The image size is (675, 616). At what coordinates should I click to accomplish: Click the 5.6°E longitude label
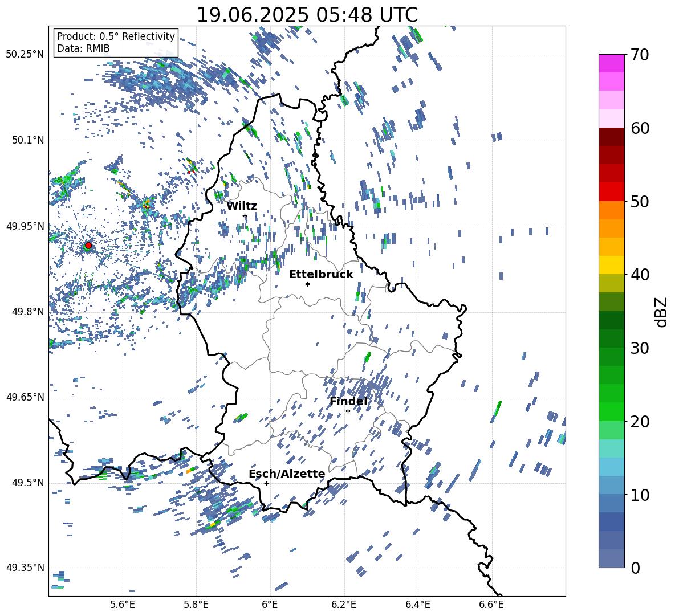point(122,605)
